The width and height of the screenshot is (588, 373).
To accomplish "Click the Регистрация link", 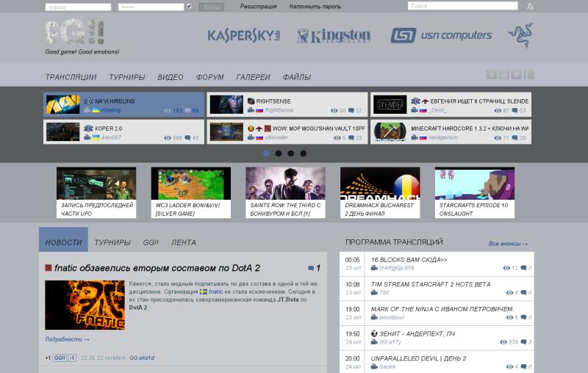I will [259, 7].
